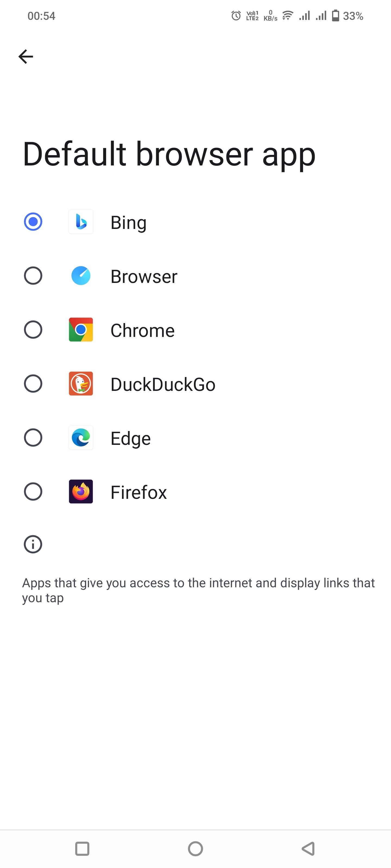The width and height of the screenshot is (391, 868).
Task: Select the Chrome radio button
Action: click(x=33, y=330)
